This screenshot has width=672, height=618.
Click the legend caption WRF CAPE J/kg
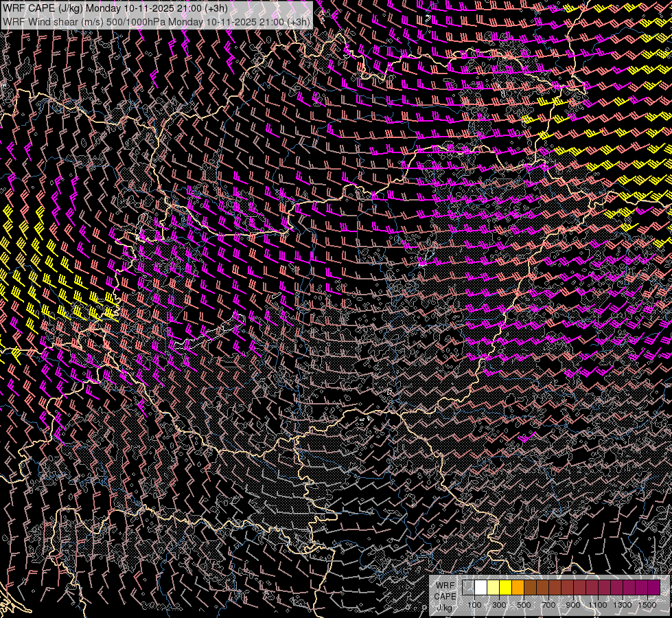pyautogui.click(x=445, y=596)
